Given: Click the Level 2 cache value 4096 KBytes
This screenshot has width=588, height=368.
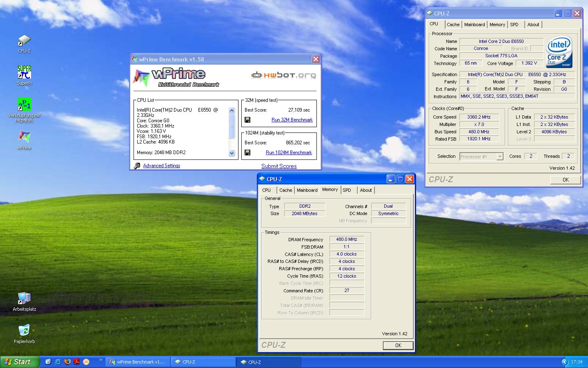Looking at the screenshot, I should coord(554,132).
